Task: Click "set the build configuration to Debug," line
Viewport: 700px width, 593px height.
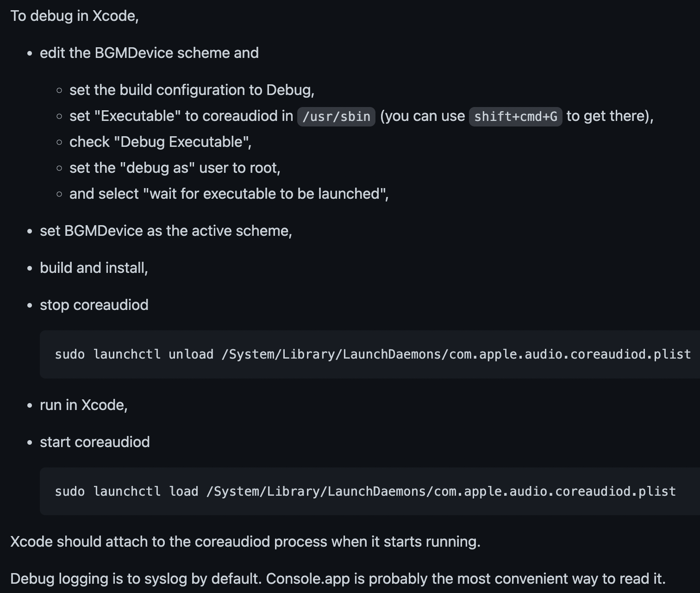Action: [192, 90]
